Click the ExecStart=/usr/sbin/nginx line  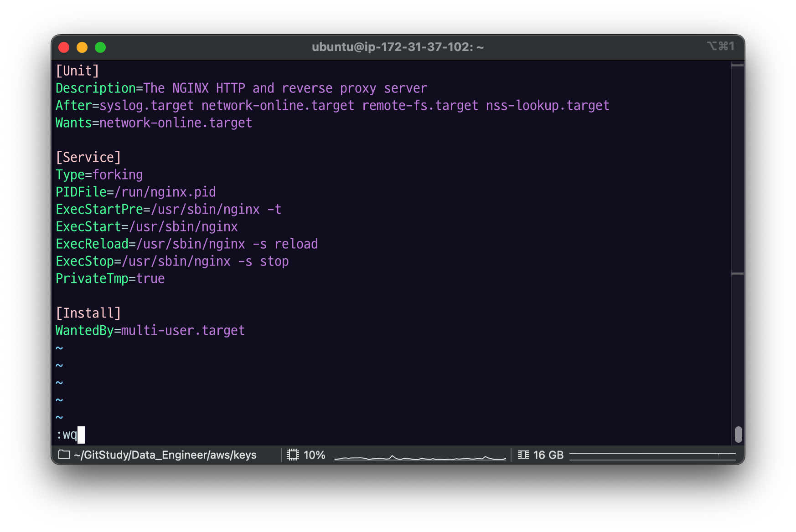tap(146, 226)
